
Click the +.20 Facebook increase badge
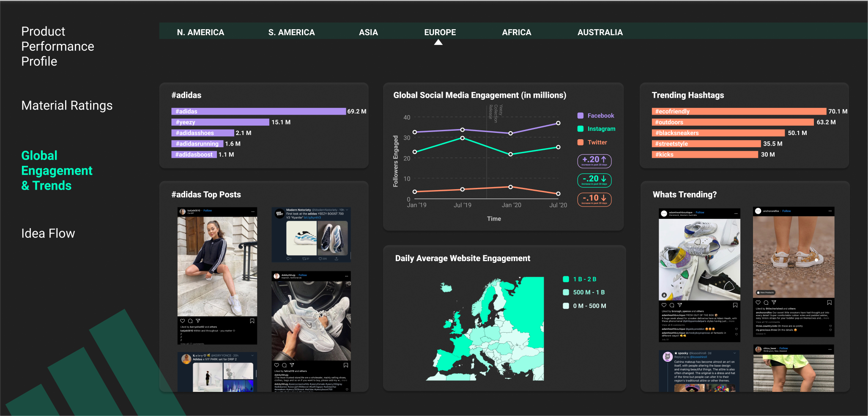pyautogui.click(x=594, y=161)
